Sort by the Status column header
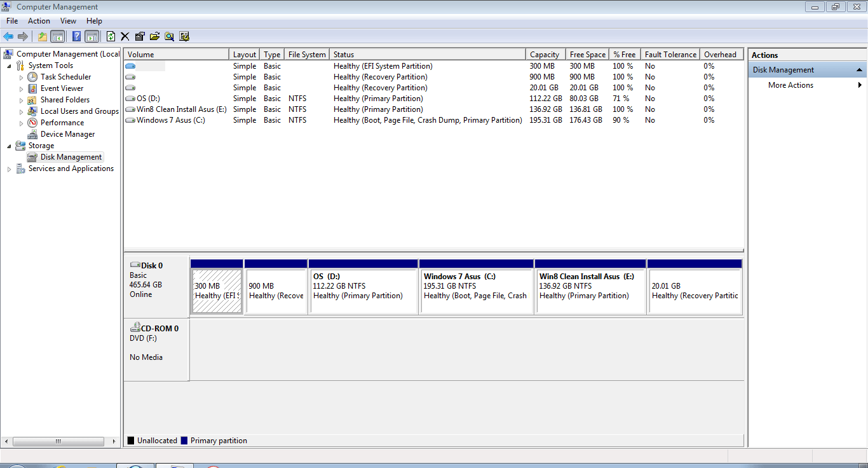868x468 pixels. point(428,55)
